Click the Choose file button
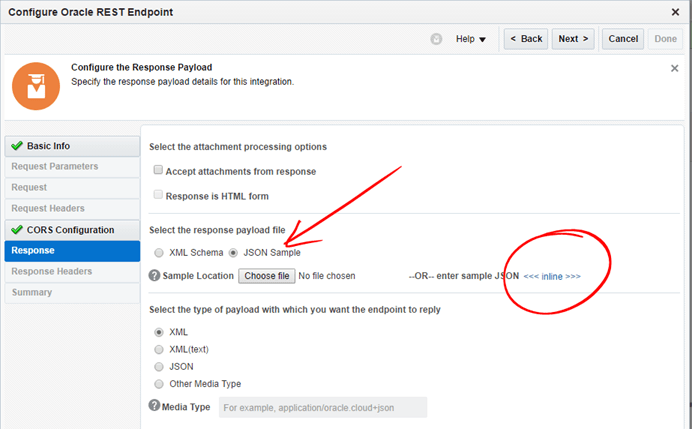 pyautogui.click(x=267, y=275)
